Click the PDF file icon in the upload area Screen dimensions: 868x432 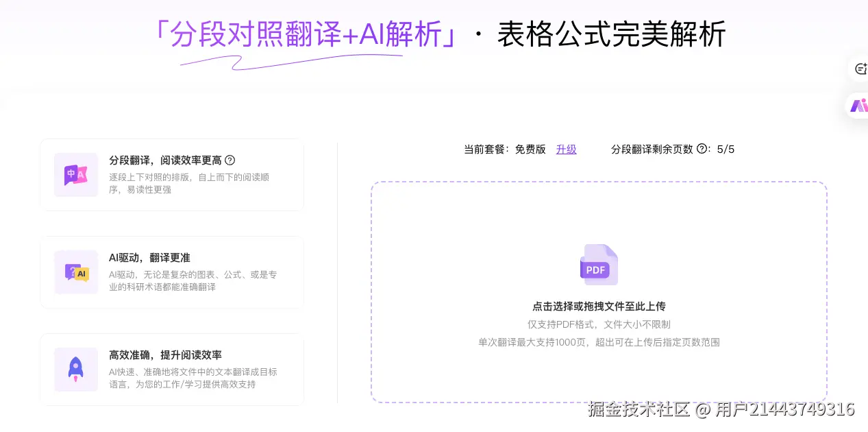tap(598, 264)
